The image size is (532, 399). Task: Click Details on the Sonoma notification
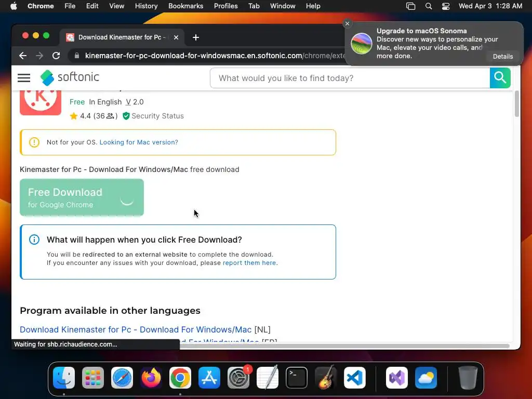[x=503, y=56]
